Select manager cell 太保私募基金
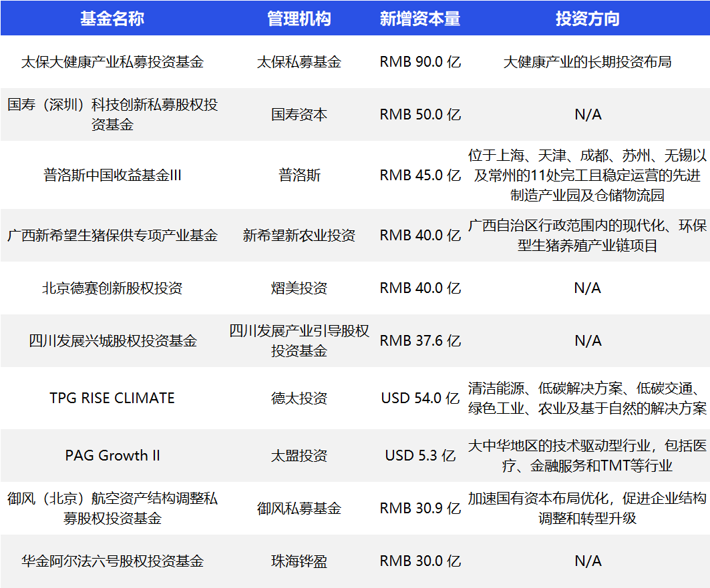Viewport: 710px width, 588px height. pyautogui.click(x=299, y=62)
